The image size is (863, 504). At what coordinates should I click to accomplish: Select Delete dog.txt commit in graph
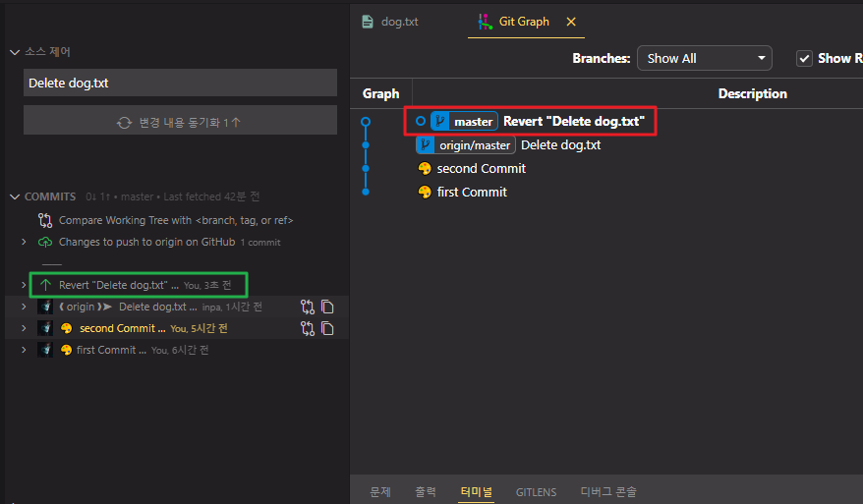[x=560, y=145]
